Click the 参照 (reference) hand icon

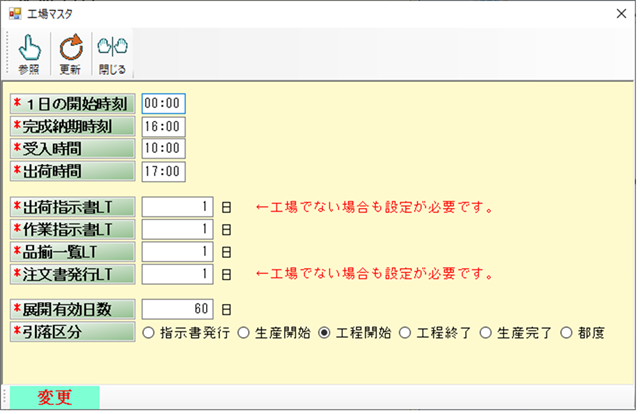pyautogui.click(x=28, y=48)
